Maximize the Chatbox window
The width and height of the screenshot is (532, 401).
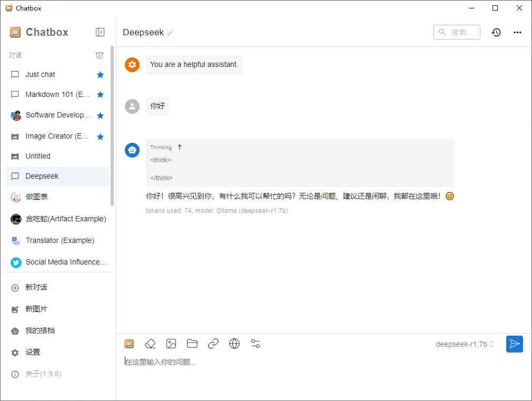coord(495,8)
